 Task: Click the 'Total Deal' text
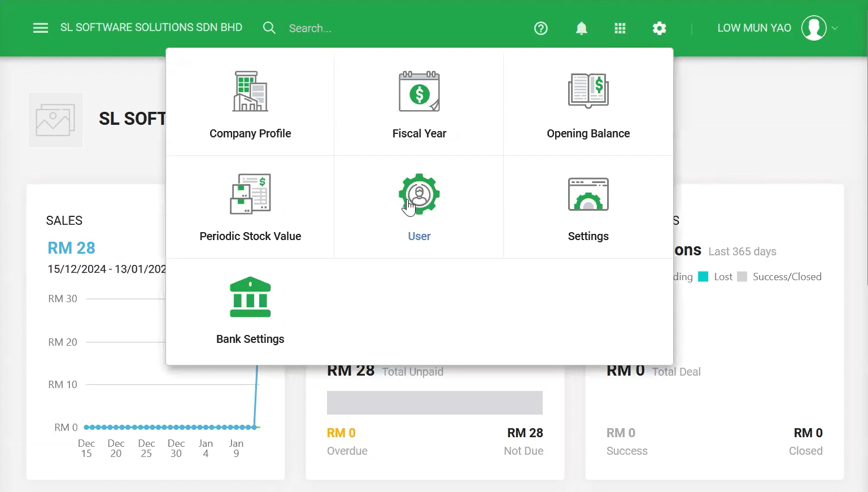(677, 372)
